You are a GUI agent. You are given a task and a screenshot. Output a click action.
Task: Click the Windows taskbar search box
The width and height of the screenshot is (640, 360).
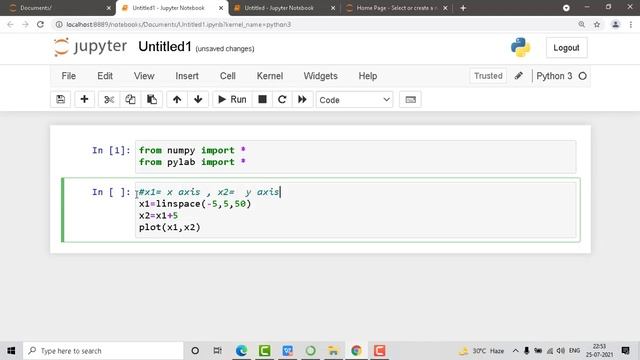click(103, 351)
